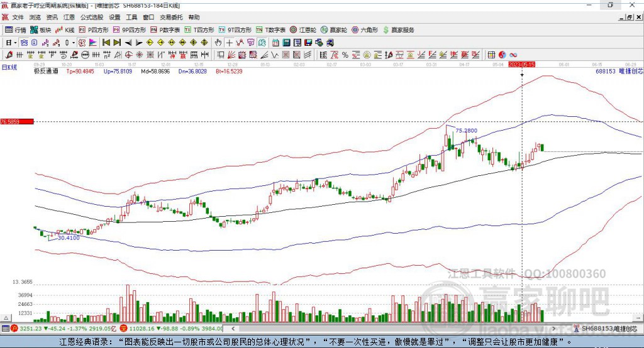Select the red circle crosshair tool
This screenshot has height=348, width=644.
pyautogui.click(x=128, y=55)
